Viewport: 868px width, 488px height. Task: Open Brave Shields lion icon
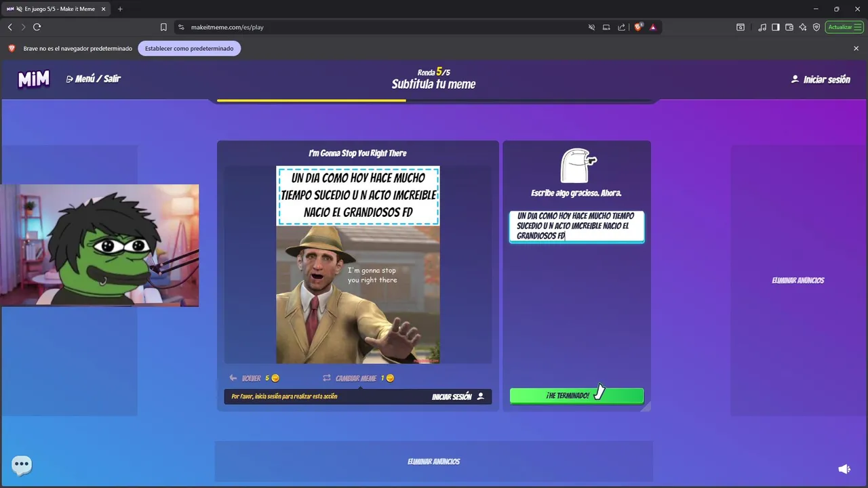tap(638, 27)
